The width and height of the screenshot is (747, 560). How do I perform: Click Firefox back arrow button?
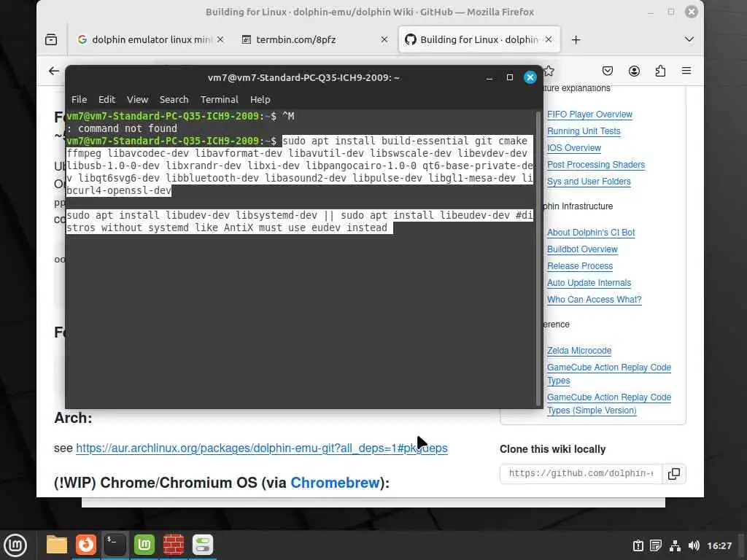point(54,71)
